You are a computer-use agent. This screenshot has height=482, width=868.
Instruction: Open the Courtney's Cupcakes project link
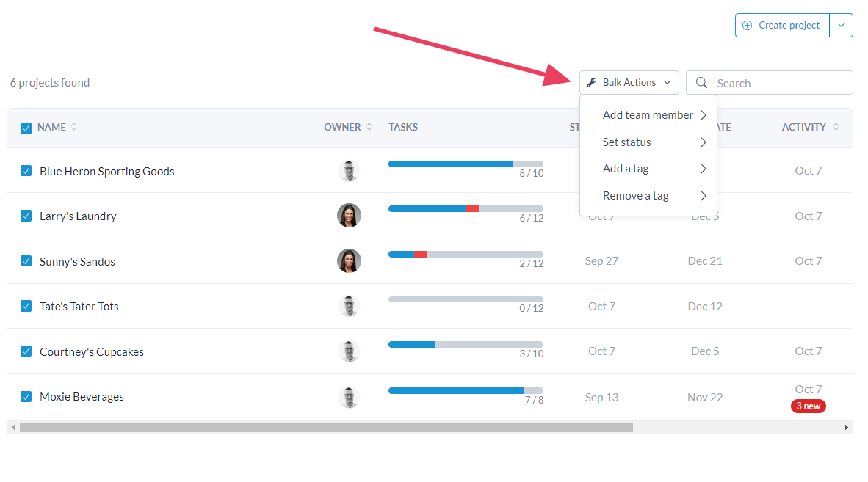point(92,351)
